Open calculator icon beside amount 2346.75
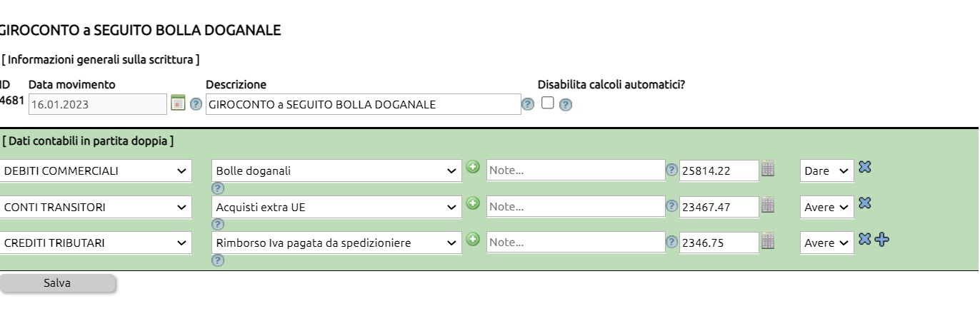Image resolution: width=980 pixels, height=321 pixels. (768, 241)
